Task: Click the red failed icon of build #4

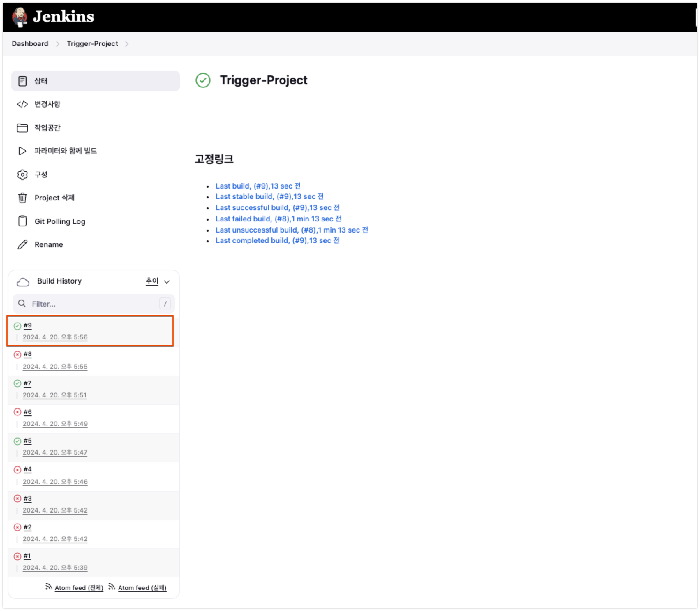Action: tap(17, 470)
